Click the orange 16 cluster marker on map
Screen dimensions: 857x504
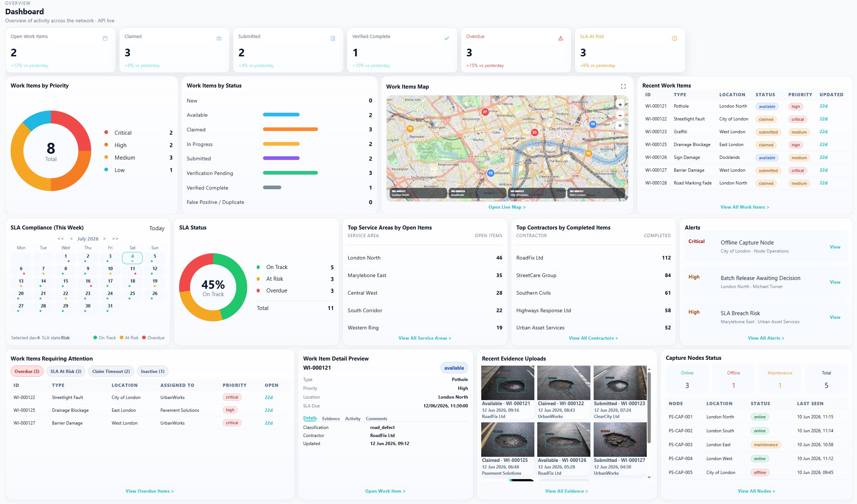(589, 153)
